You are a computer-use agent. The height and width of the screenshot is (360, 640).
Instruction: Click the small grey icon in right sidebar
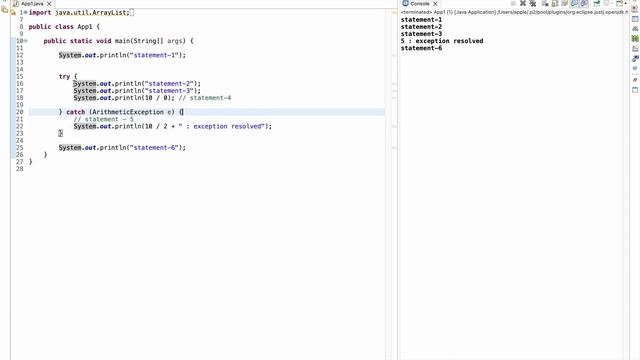point(635,68)
